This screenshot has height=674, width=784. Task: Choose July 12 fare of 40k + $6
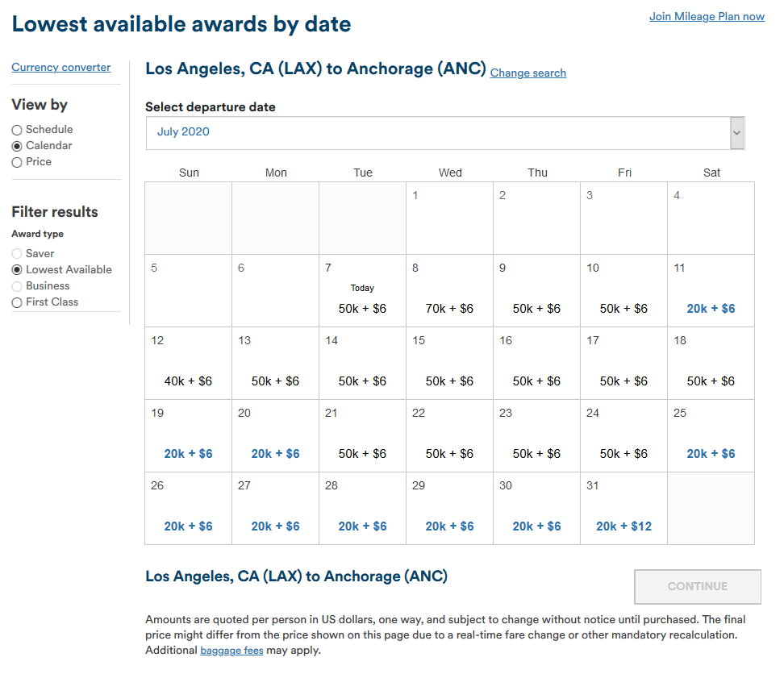(188, 381)
